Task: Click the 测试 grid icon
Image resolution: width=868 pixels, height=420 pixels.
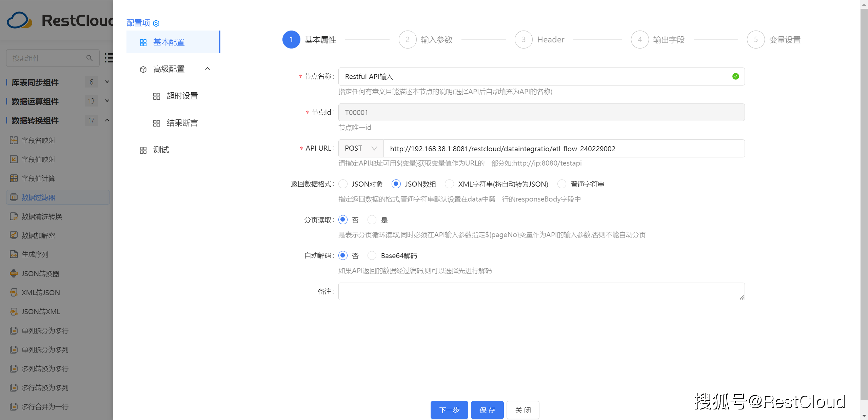Action: point(143,150)
